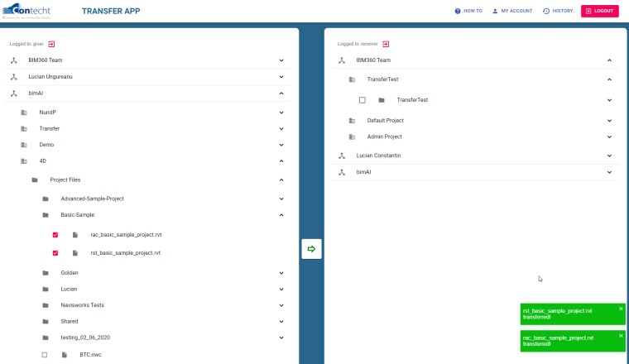The height and width of the screenshot is (364, 629).
Task: Close the rac_basic_sample_project.rvt transferred notification
Action: [x=621, y=336]
